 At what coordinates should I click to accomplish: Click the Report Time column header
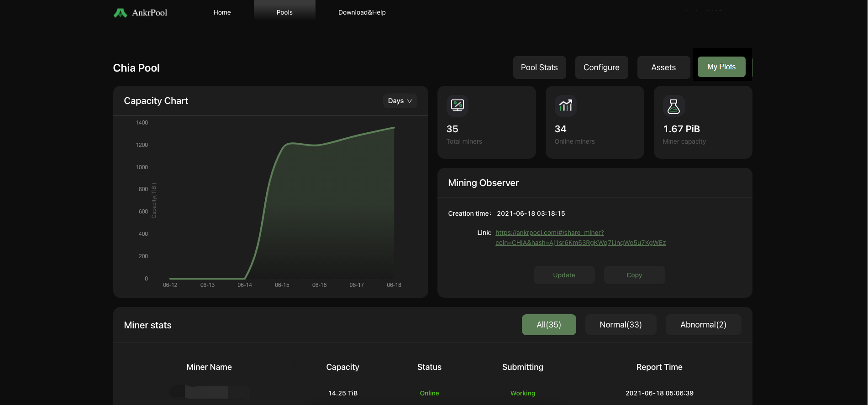pyautogui.click(x=659, y=367)
